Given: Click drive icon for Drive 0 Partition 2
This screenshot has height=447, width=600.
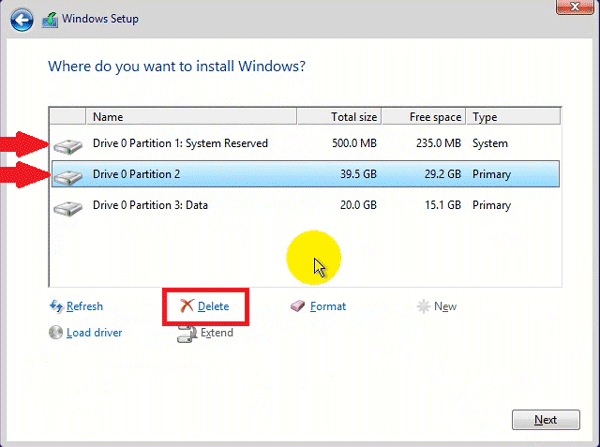Looking at the screenshot, I should coord(69,177).
